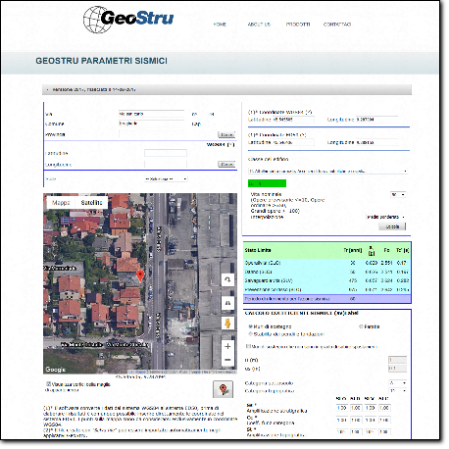Click the ED50 Longitudine coordinate field
449x449 pixels.
pyautogui.click(x=377, y=142)
